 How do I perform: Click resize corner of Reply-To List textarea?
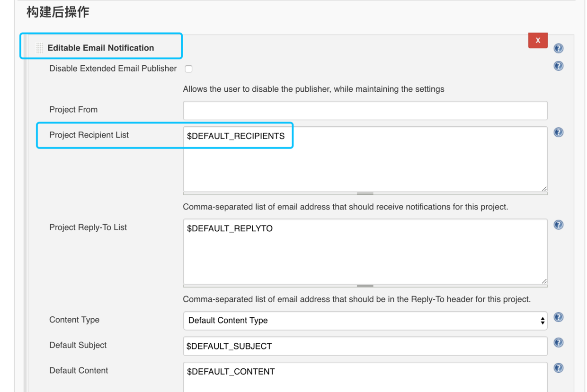tap(544, 281)
